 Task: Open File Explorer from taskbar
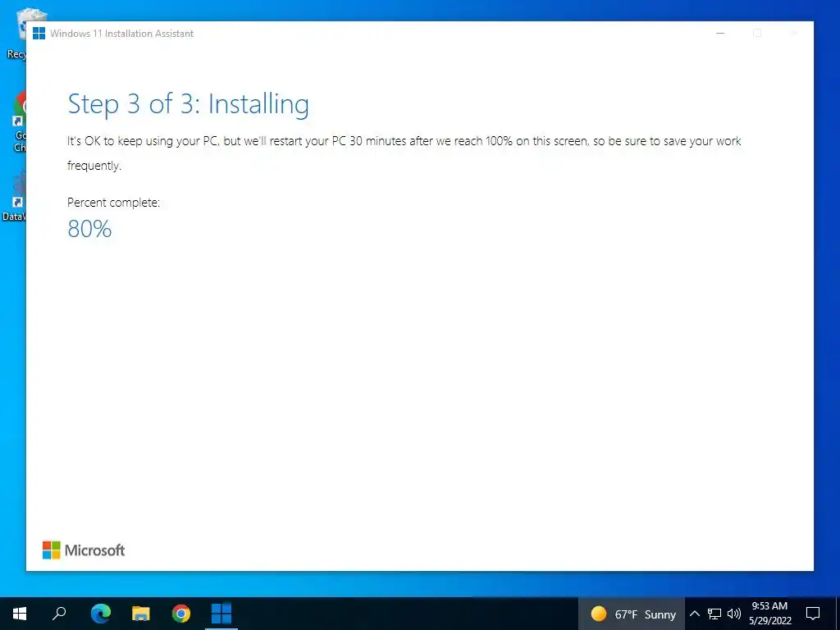141,614
